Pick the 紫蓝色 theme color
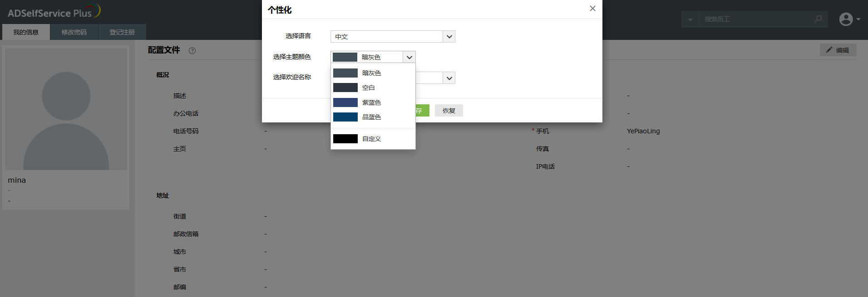This screenshot has height=297, width=868. 371,102
